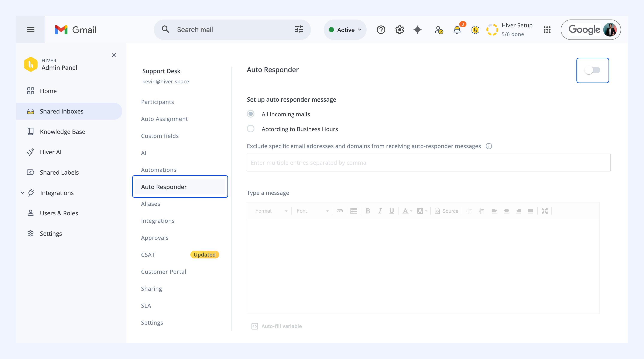
Task: Insert a link in message editor
Action: pos(340,211)
